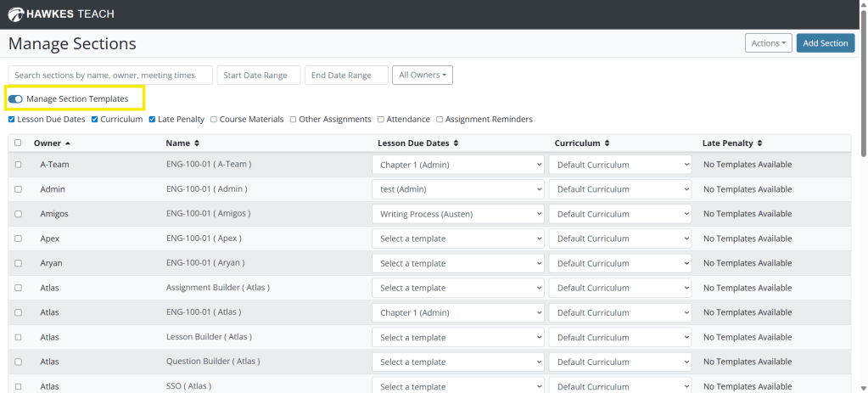Click 'ENG-100-01 ( Atlas )' section name
The height and width of the screenshot is (393, 868).
[204, 312]
